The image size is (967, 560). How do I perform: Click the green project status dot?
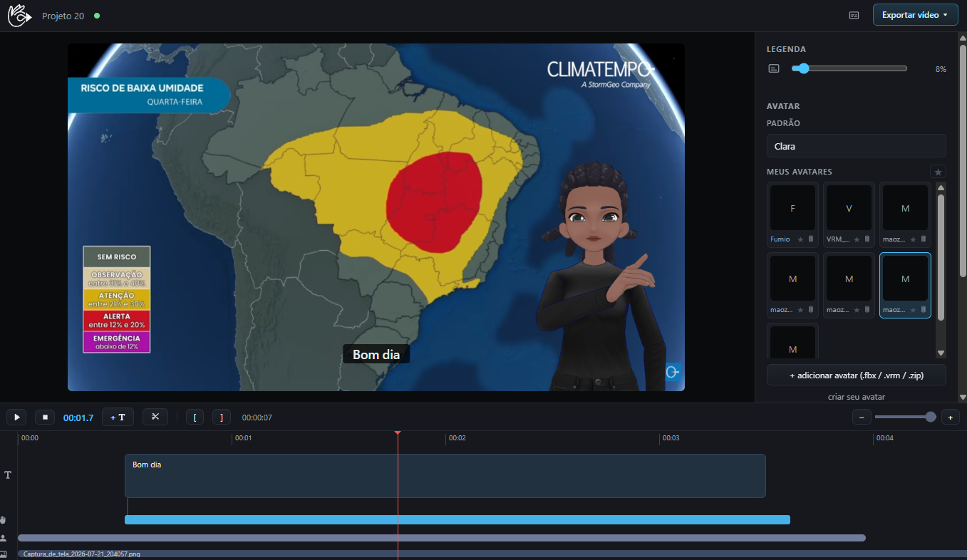(97, 16)
